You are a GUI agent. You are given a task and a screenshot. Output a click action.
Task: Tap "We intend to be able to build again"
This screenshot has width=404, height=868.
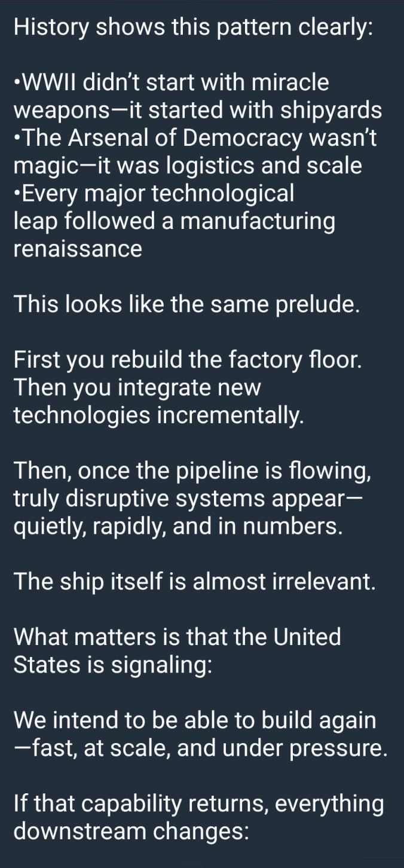(x=195, y=720)
